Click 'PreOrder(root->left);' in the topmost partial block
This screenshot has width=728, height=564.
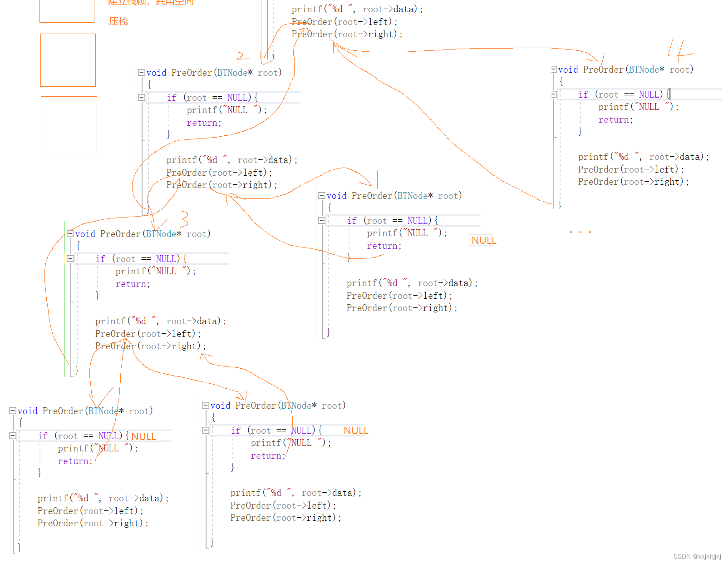pyautogui.click(x=344, y=22)
